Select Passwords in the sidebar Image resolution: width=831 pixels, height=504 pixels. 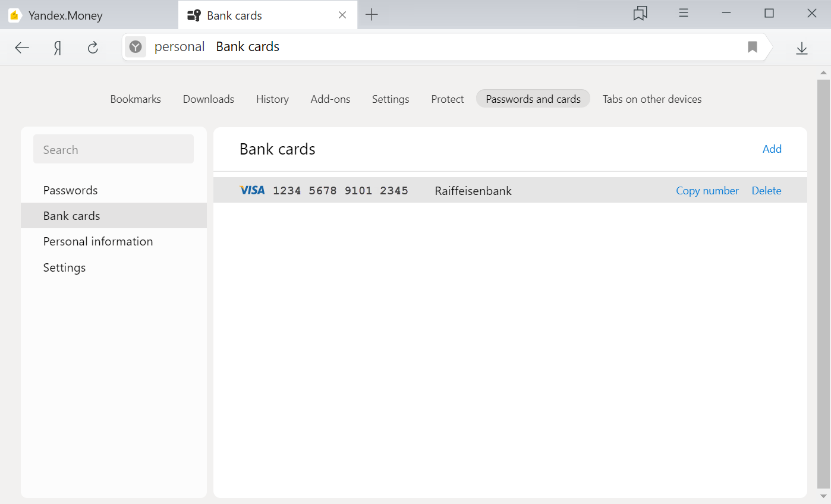tap(114, 190)
